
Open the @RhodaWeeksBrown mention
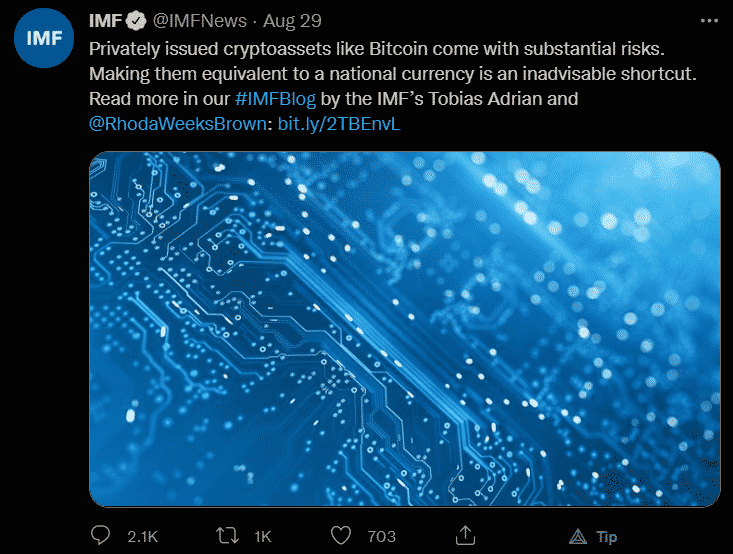(178, 124)
